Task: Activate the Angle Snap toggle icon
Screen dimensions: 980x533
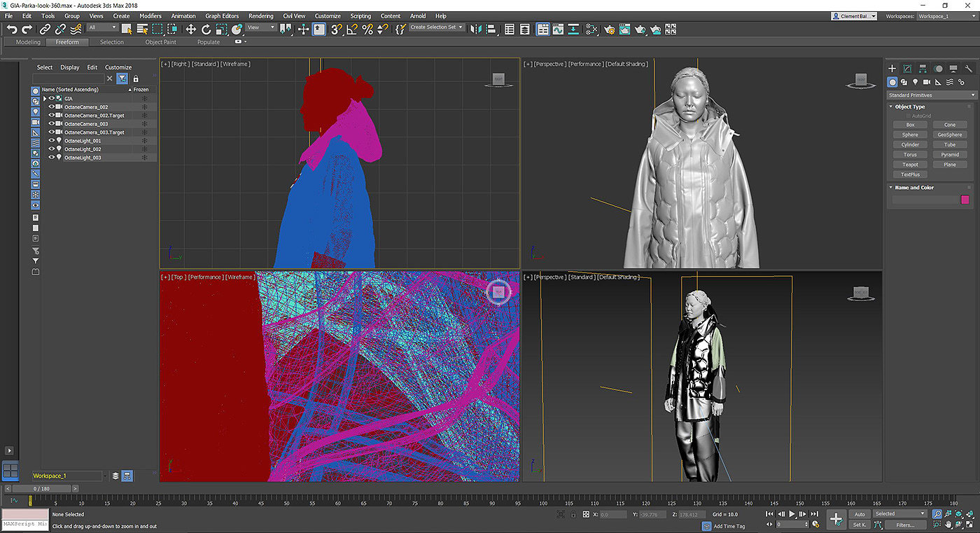Action: pos(352,29)
